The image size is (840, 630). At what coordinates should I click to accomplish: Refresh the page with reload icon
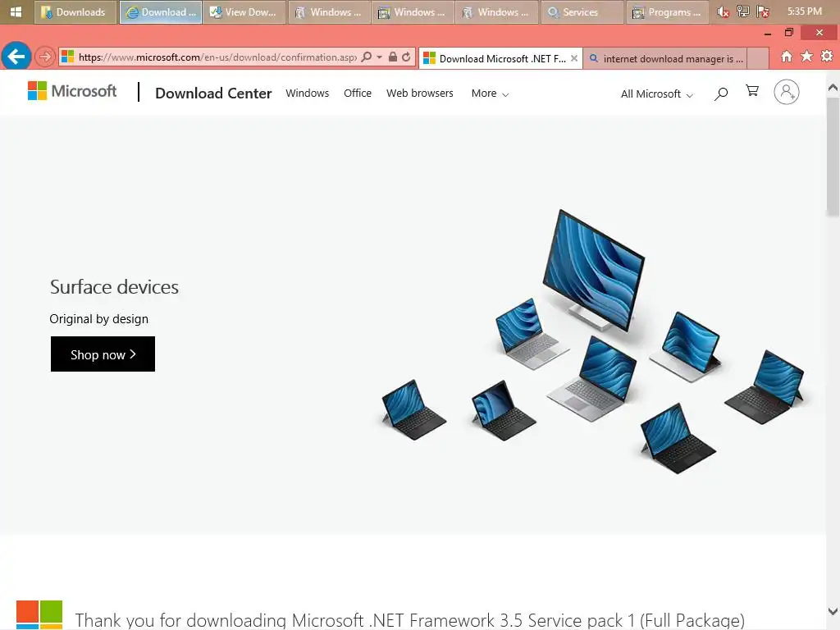click(406, 57)
